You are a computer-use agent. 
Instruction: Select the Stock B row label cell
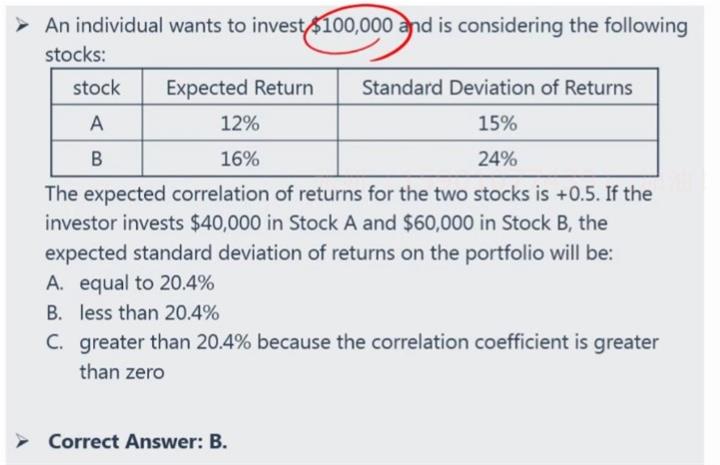point(96,159)
